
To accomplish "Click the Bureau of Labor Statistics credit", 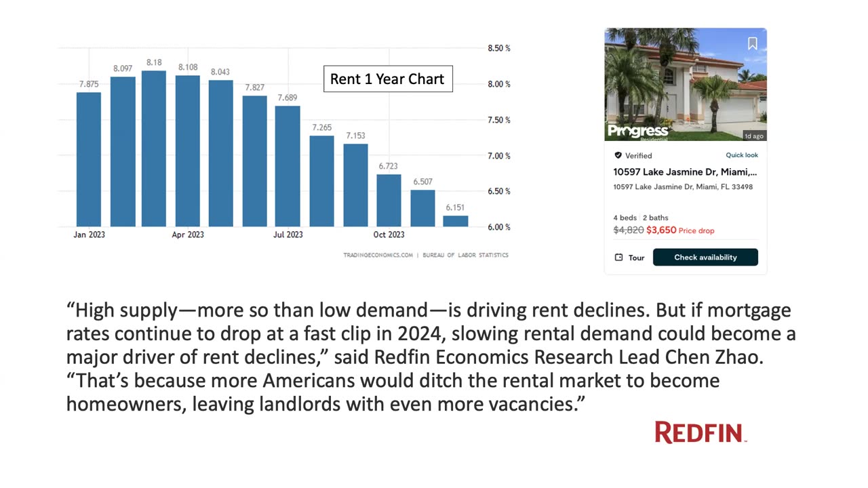I will [465, 256].
